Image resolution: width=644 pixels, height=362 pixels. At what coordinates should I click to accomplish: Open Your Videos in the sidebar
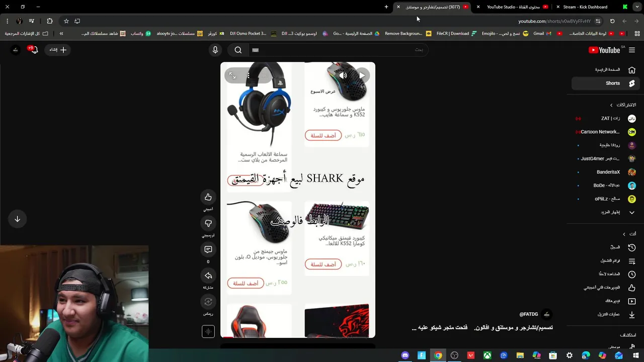(606, 301)
